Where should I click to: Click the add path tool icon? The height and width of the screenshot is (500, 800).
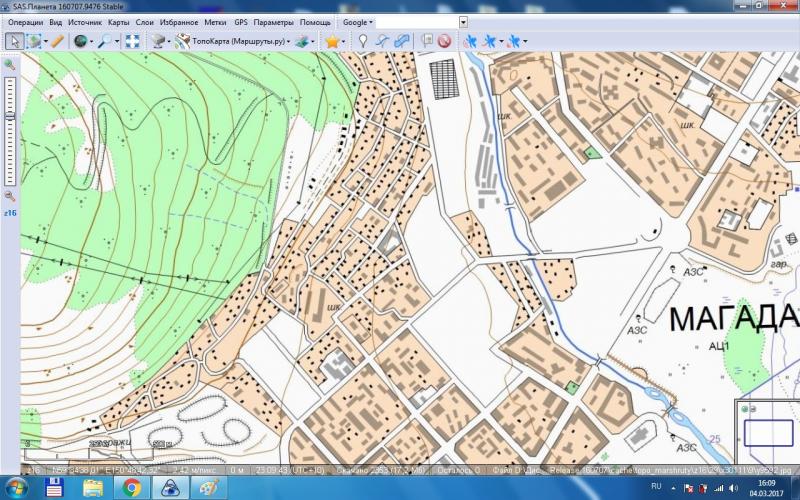[x=383, y=41]
